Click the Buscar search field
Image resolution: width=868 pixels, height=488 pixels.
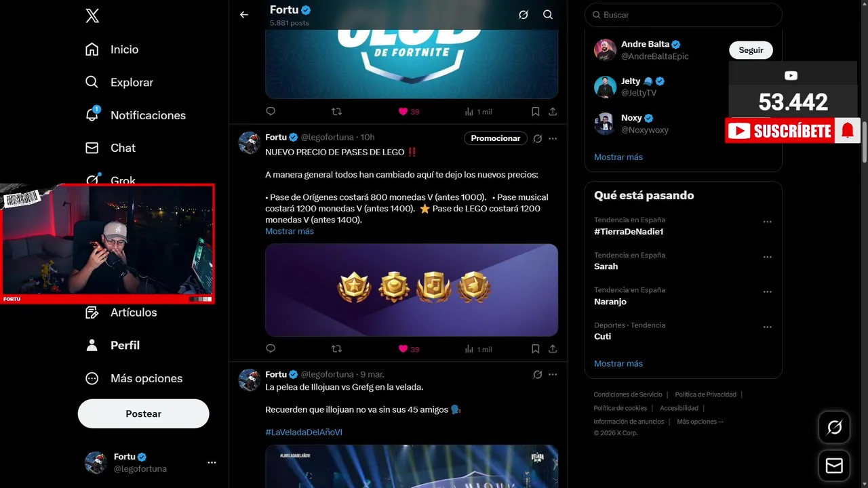point(684,15)
